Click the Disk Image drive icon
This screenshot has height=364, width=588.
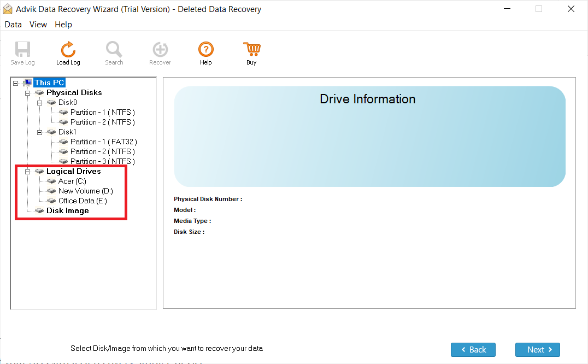tap(39, 210)
